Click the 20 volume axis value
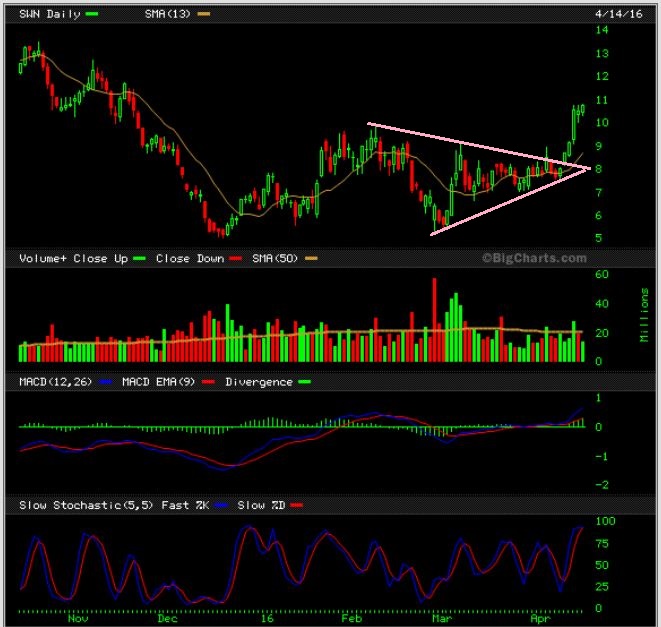The image size is (661, 627). (602, 333)
